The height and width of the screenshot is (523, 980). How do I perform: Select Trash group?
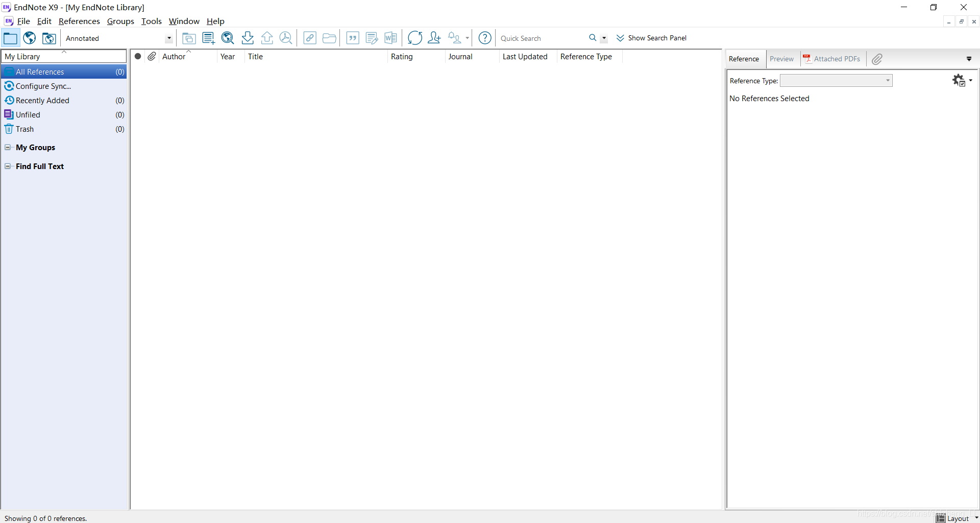point(64,129)
